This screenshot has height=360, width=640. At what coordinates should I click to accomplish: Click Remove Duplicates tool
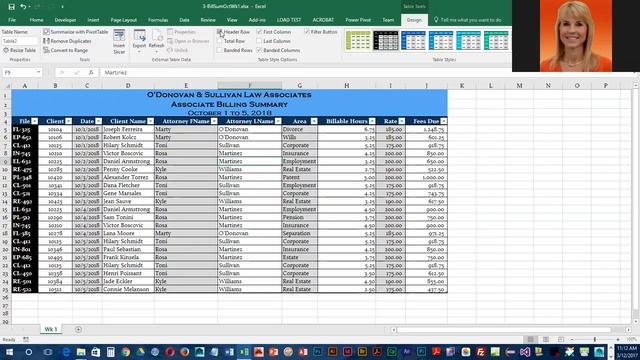(x=67, y=41)
